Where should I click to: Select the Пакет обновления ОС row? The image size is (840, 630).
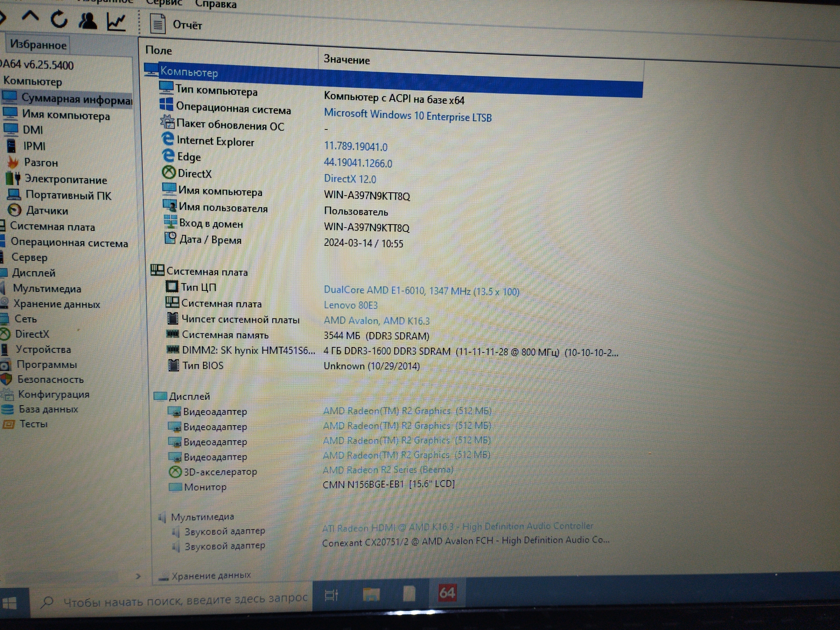click(x=245, y=126)
